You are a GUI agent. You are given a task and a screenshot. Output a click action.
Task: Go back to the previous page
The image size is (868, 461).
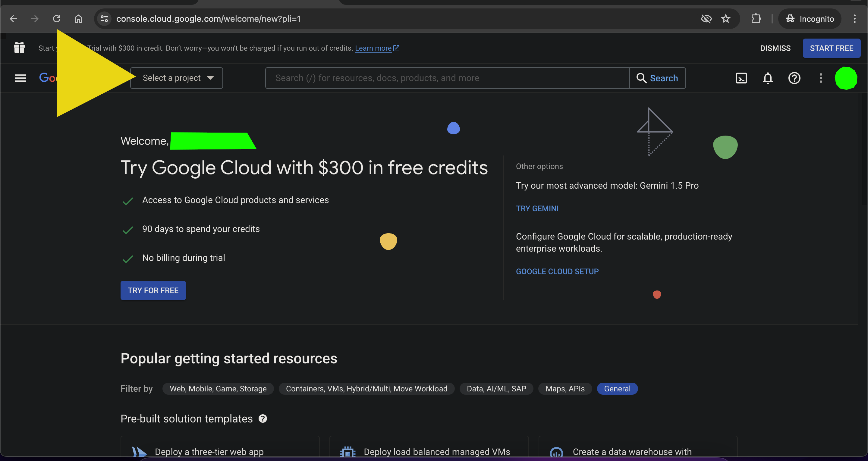[14, 19]
